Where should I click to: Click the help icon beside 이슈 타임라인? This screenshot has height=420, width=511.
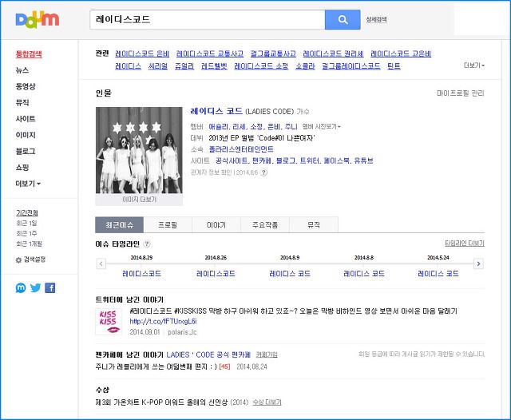point(147,244)
